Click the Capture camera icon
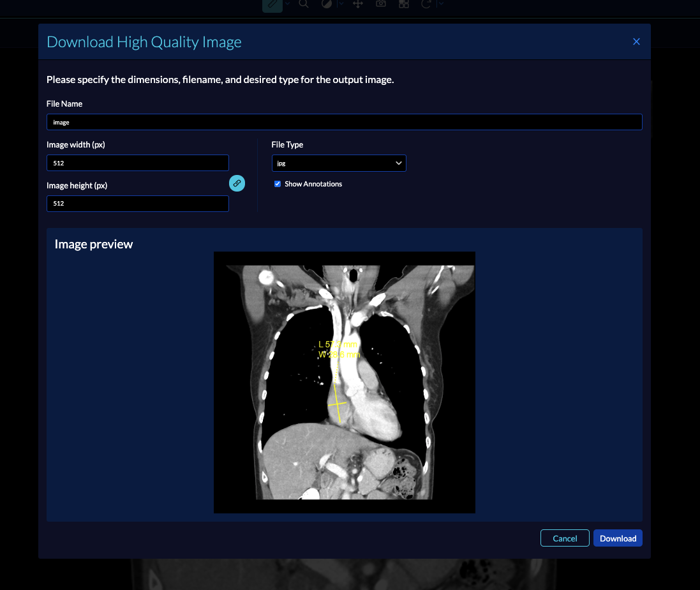 pos(381,4)
